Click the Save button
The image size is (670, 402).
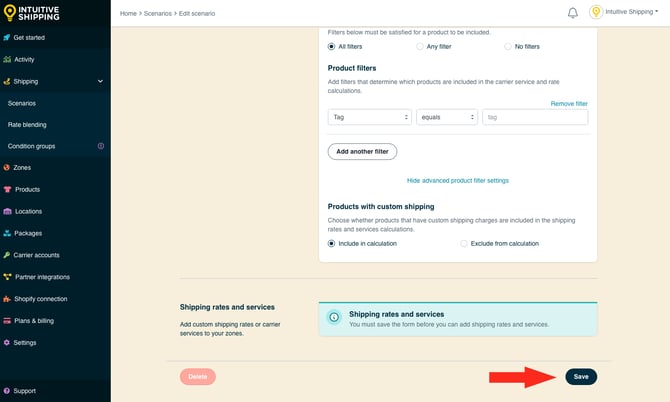coord(581,376)
